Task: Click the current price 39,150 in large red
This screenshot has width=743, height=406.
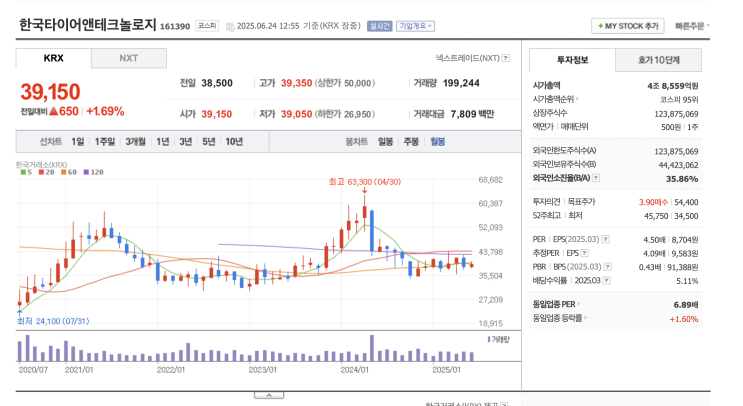Action: point(50,92)
